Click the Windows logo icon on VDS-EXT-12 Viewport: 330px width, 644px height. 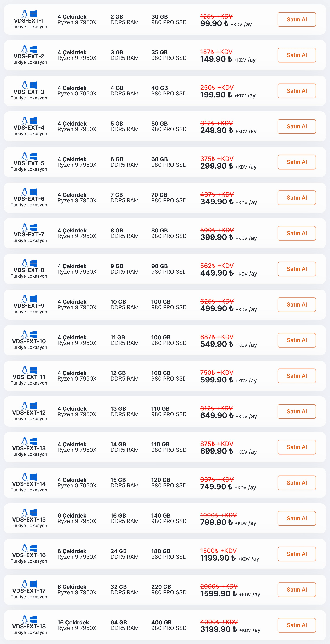click(33, 405)
